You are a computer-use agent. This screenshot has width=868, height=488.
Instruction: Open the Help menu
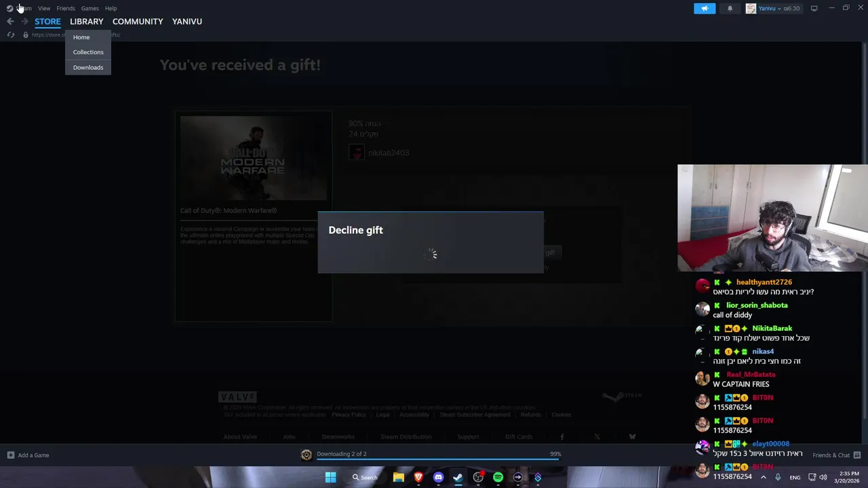pos(111,8)
